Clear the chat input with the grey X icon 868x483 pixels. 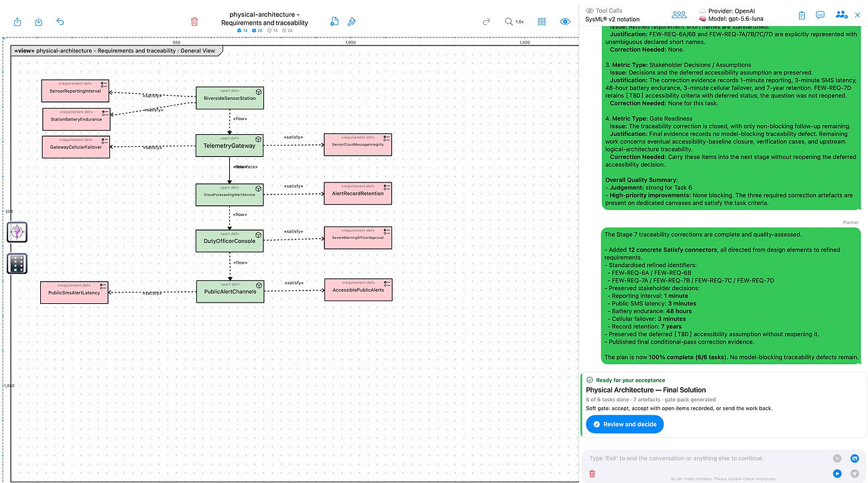click(837, 458)
